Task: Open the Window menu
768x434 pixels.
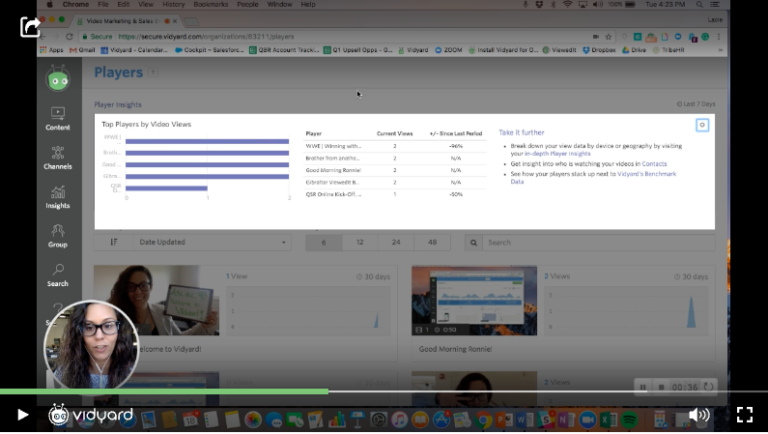Action: (280, 4)
